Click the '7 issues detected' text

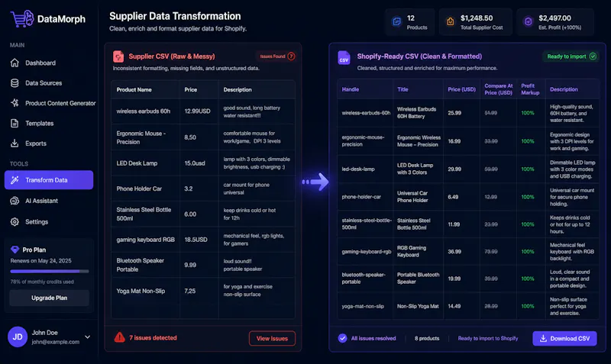153,337
